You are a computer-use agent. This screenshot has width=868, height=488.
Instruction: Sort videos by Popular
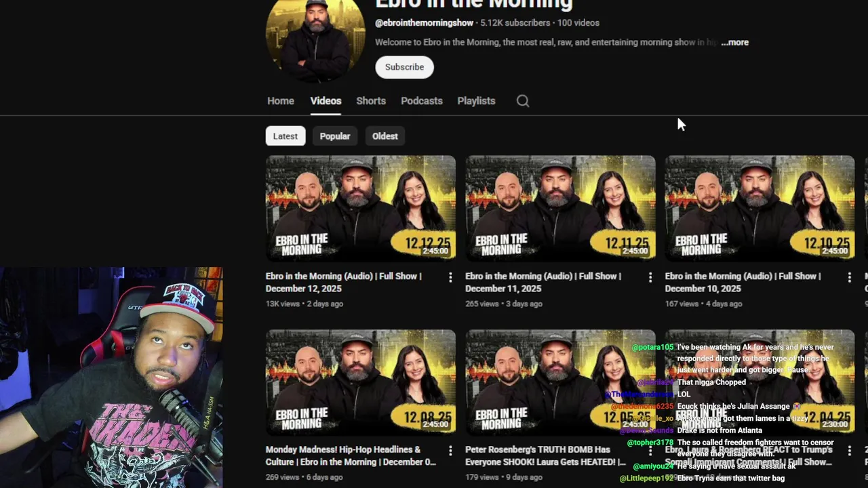(x=335, y=136)
